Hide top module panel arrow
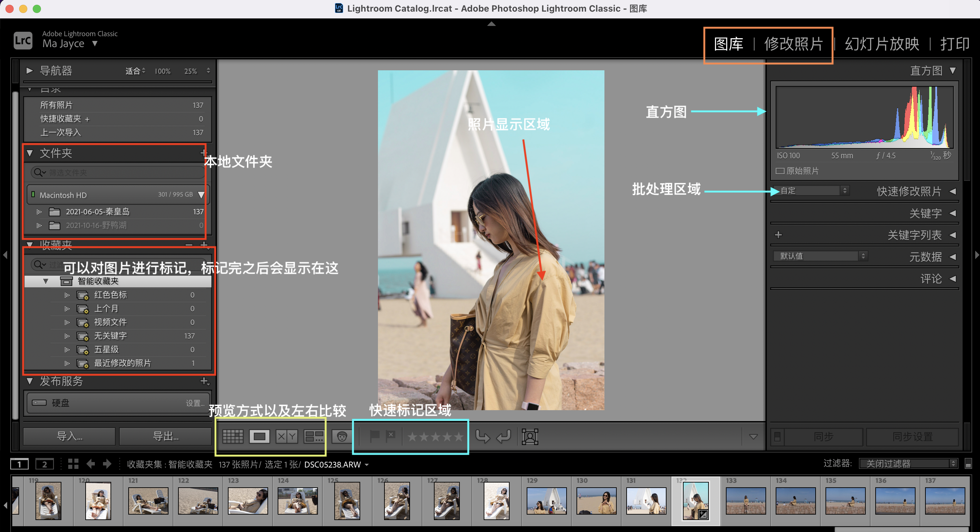 pos(491,24)
